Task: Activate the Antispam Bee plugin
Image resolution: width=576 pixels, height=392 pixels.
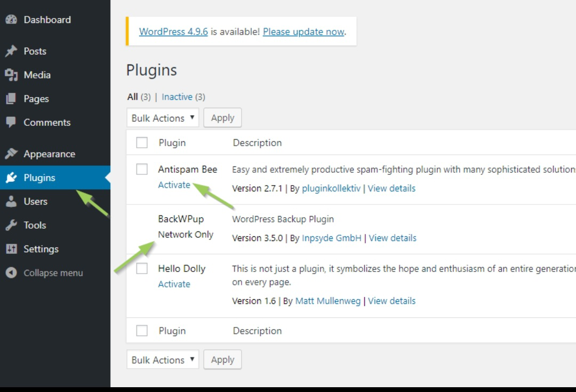Action: point(174,185)
